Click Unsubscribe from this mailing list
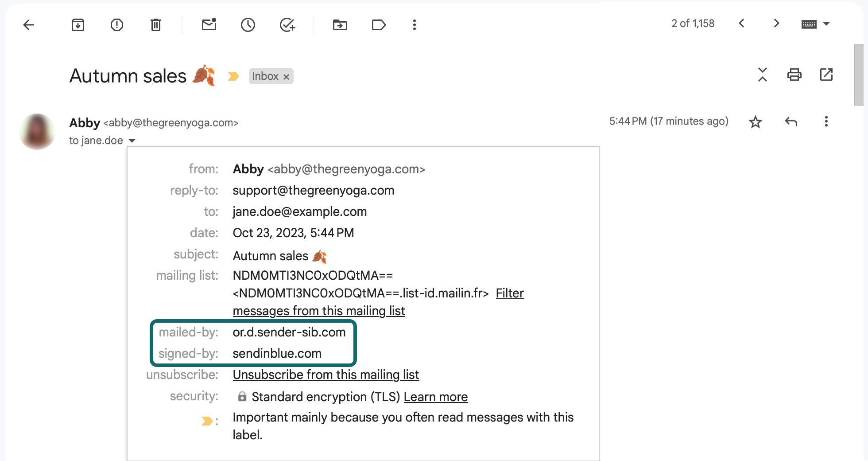The image size is (868, 461). (325, 375)
